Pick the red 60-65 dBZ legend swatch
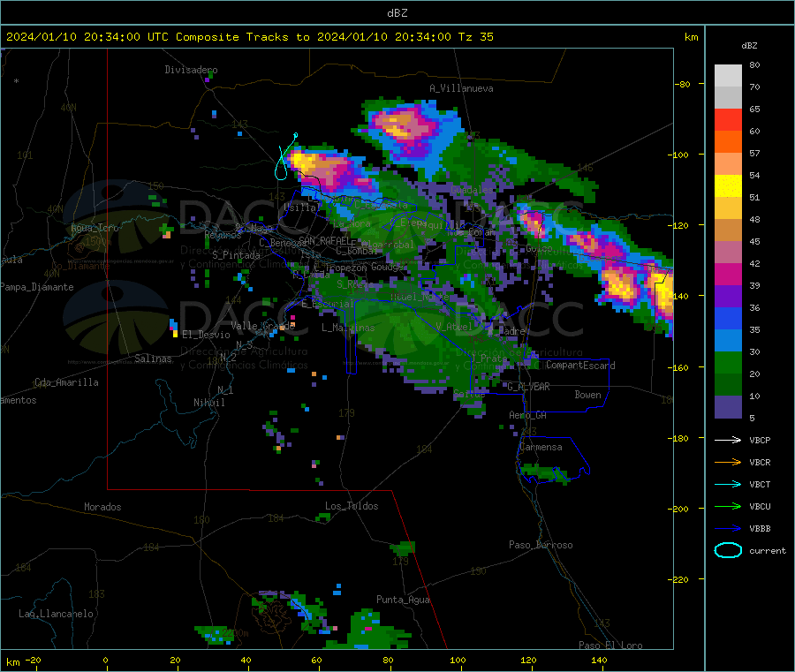Viewport: 795px width, 672px height. (728, 119)
